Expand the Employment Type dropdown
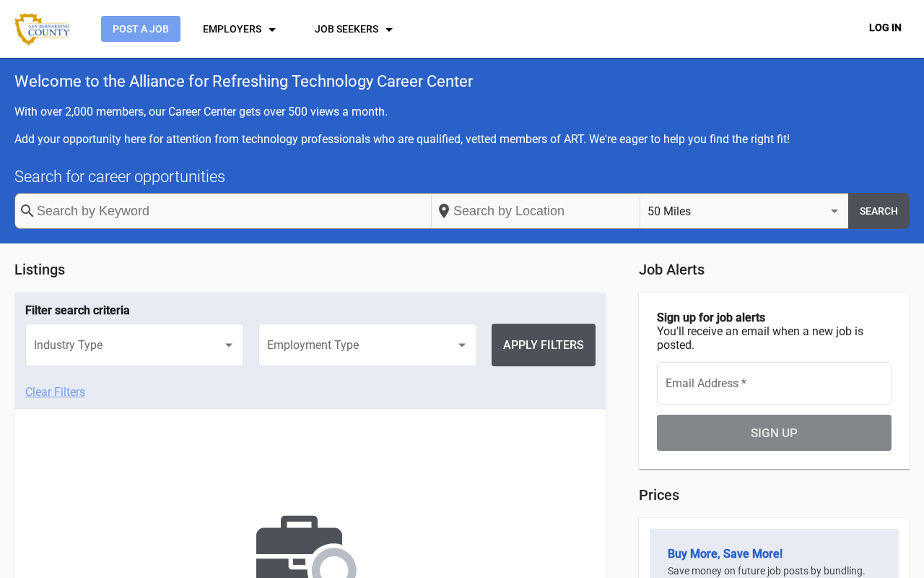The width and height of the screenshot is (924, 578). point(367,345)
